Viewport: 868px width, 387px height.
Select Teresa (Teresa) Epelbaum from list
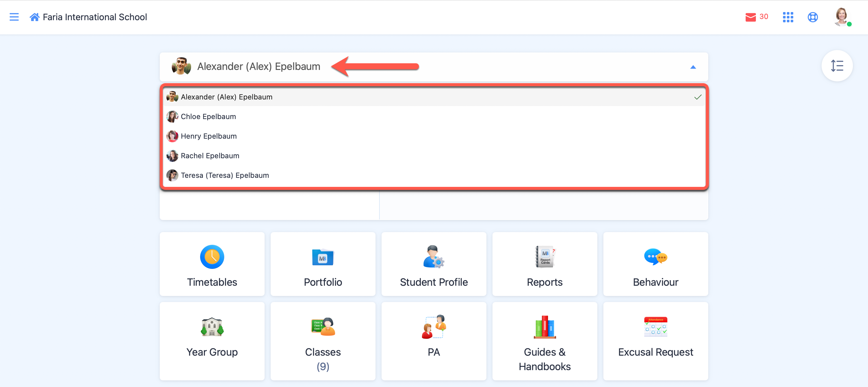[434, 175]
